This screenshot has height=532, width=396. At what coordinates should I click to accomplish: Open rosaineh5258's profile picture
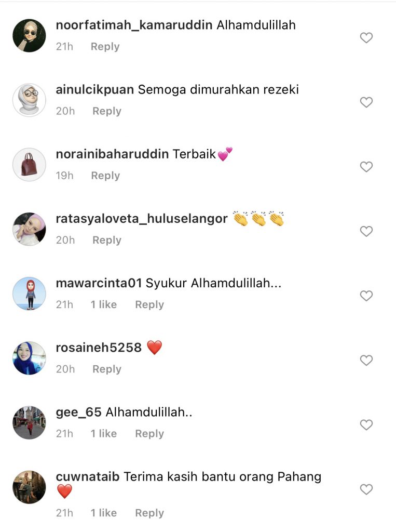pyautogui.click(x=29, y=358)
